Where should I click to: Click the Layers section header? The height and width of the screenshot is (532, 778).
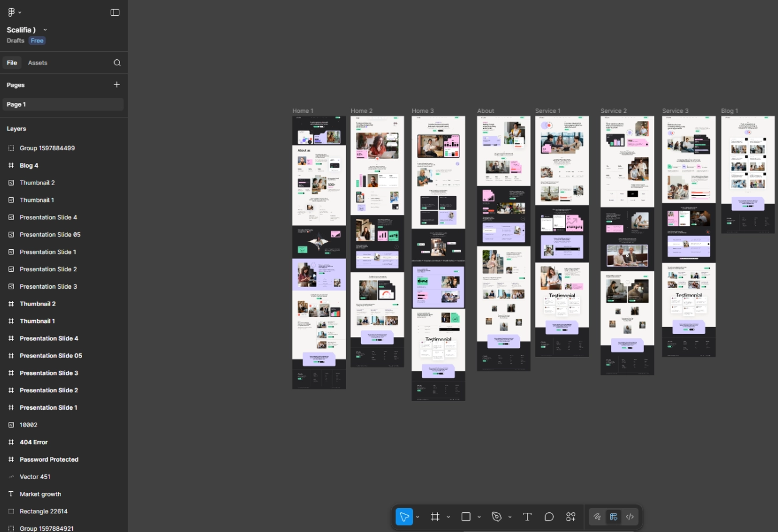[16, 129]
